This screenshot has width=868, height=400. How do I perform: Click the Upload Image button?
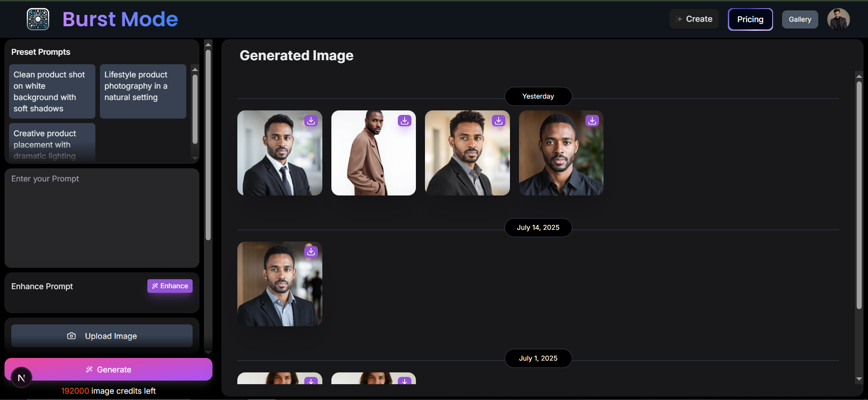click(102, 336)
